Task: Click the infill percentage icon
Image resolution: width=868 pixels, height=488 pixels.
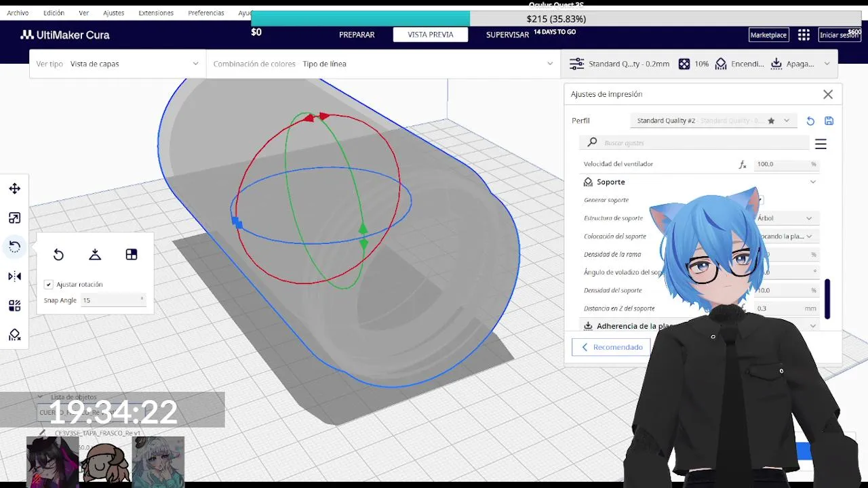Action: 684,64
